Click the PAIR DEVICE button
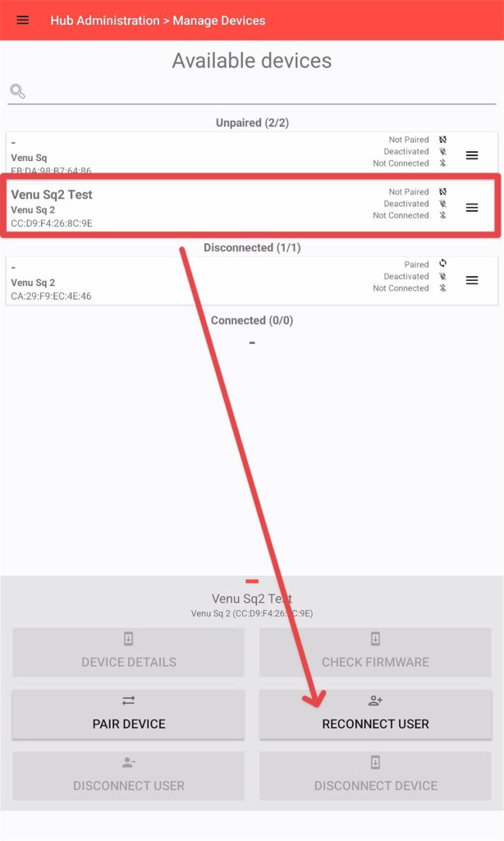Screen dimensions: 504x841 coord(129,715)
